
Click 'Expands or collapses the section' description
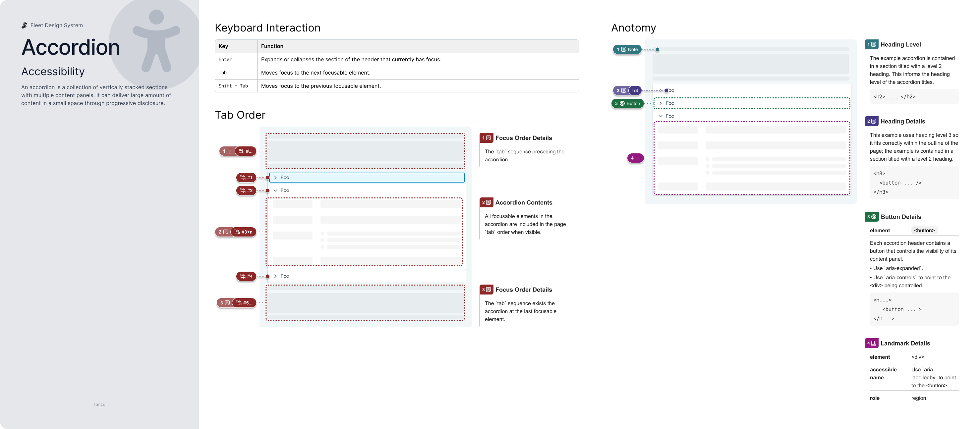tap(351, 60)
